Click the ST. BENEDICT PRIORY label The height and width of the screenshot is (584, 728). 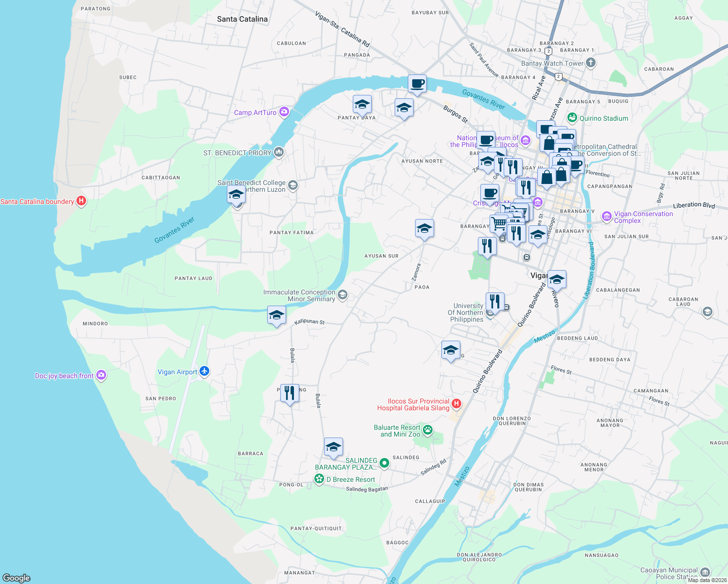click(x=237, y=153)
